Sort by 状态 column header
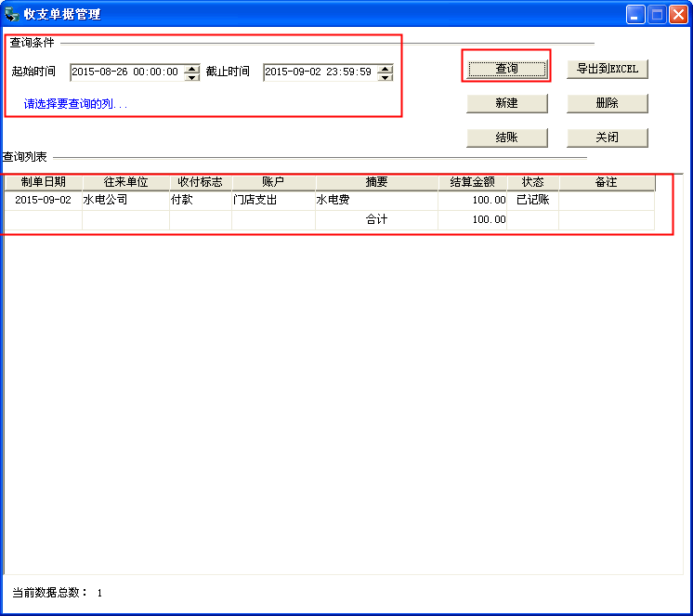The width and height of the screenshot is (693, 616). pos(533,182)
